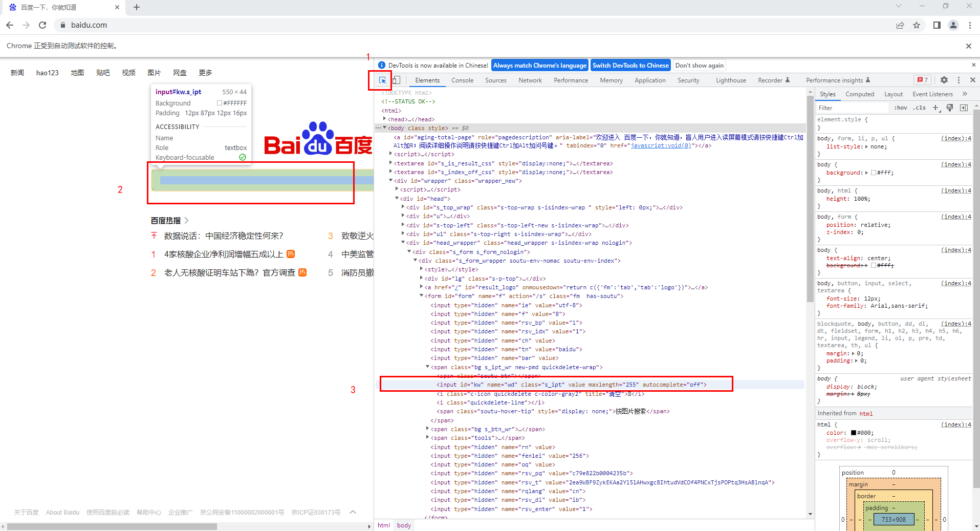Open the Performance tab
This screenshot has width=980, height=531.
tap(571, 80)
